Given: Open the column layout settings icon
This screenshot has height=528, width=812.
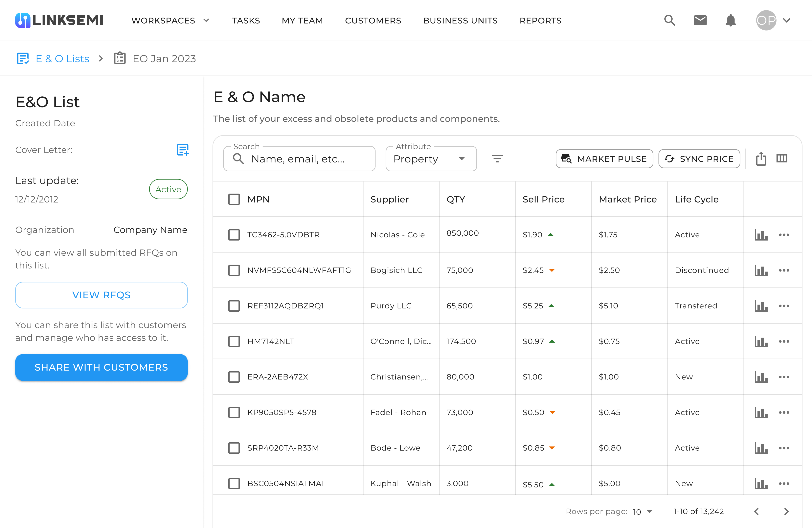Looking at the screenshot, I should pos(782,159).
